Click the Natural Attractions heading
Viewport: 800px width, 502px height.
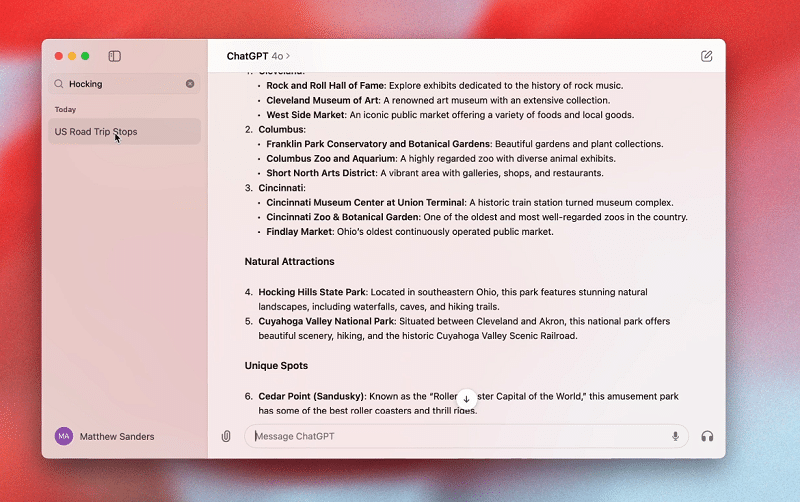[289, 261]
